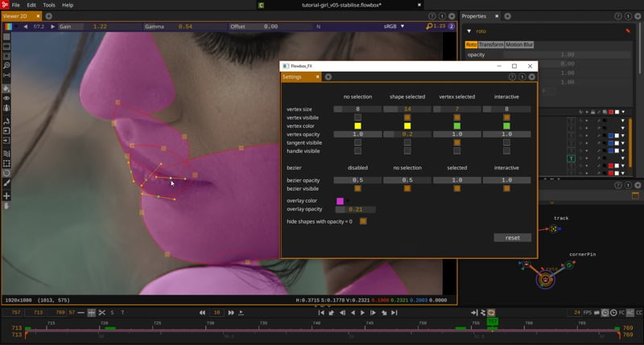
Task: Click the eye icon in left toolbar
Action: [x=6, y=98]
